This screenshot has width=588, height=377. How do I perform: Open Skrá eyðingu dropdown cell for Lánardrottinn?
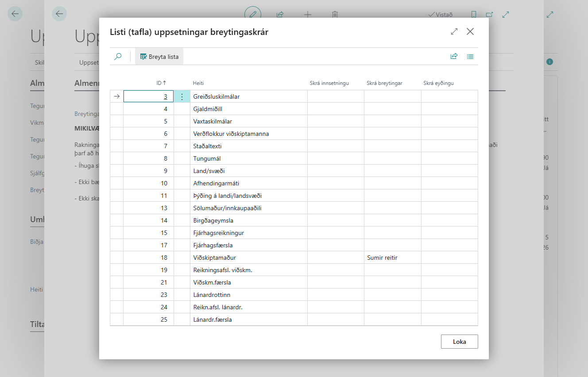click(449, 295)
